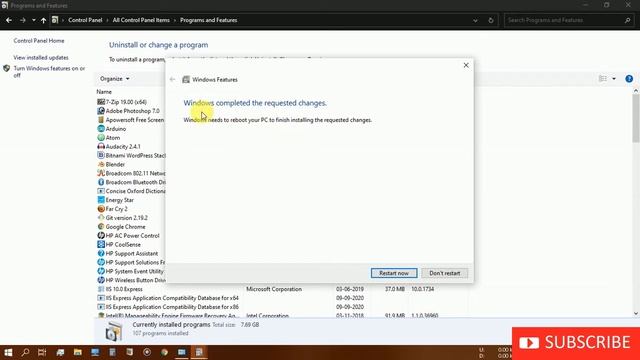Select the HP Wireless Button Driver icon

pyautogui.click(x=101, y=280)
